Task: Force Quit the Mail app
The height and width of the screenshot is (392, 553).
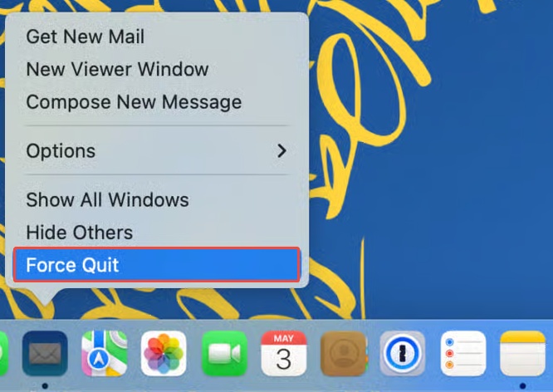Action: click(157, 265)
